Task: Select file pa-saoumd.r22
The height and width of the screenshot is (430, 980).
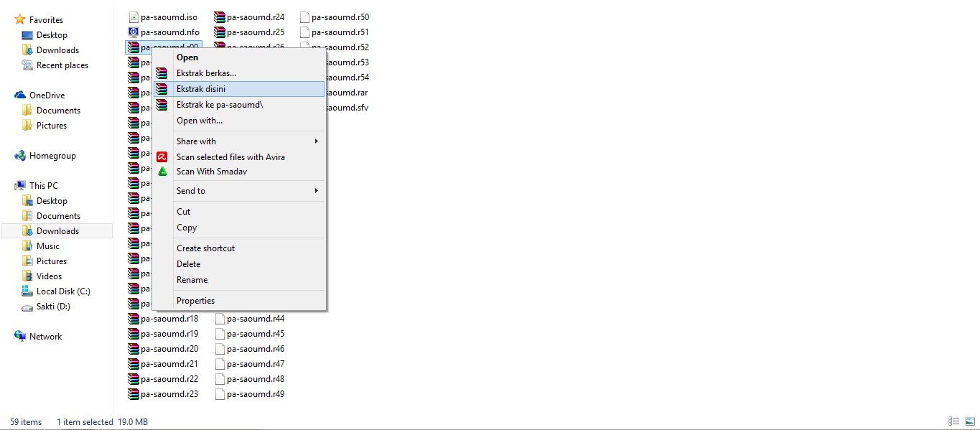Action: [x=164, y=378]
